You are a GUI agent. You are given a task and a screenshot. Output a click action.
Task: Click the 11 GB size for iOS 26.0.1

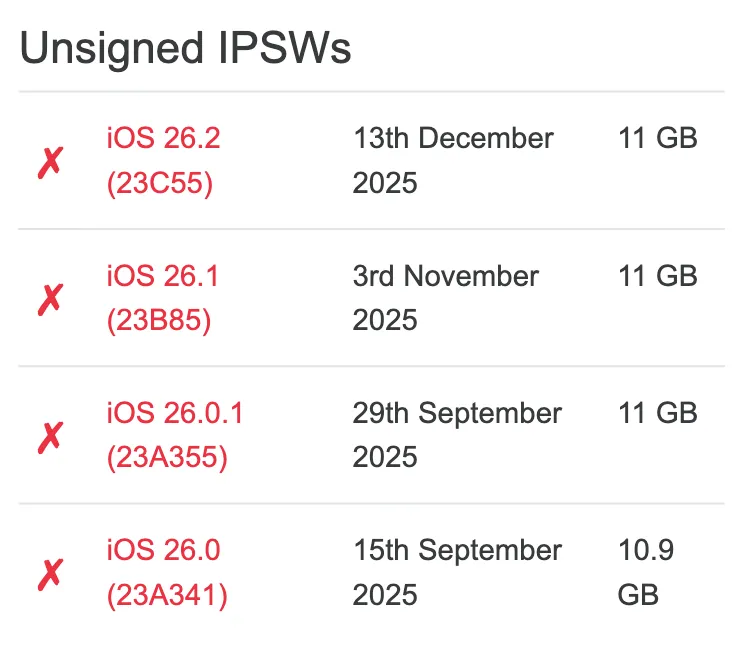pos(657,413)
